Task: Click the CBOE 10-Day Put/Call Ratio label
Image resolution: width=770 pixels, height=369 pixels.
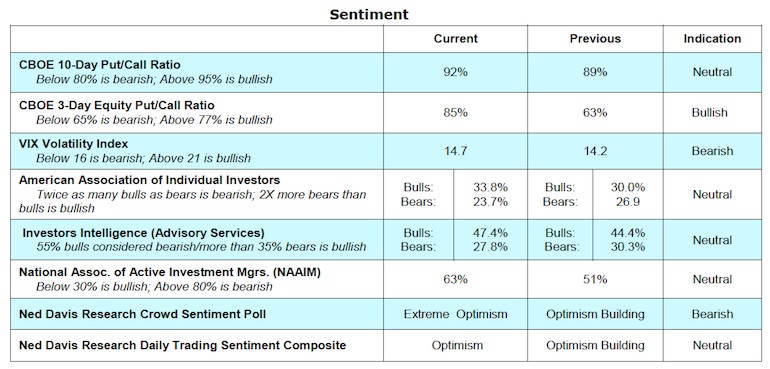Action: (x=100, y=65)
